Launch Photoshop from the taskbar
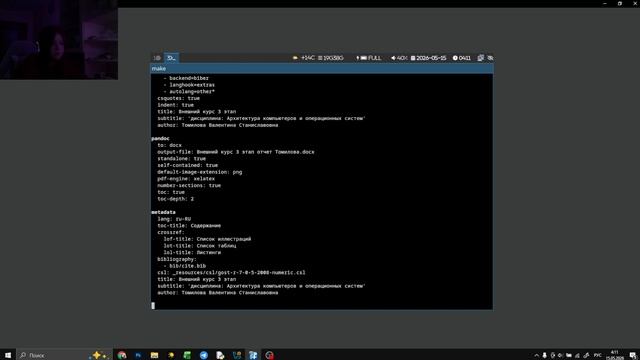 (138, 355)
